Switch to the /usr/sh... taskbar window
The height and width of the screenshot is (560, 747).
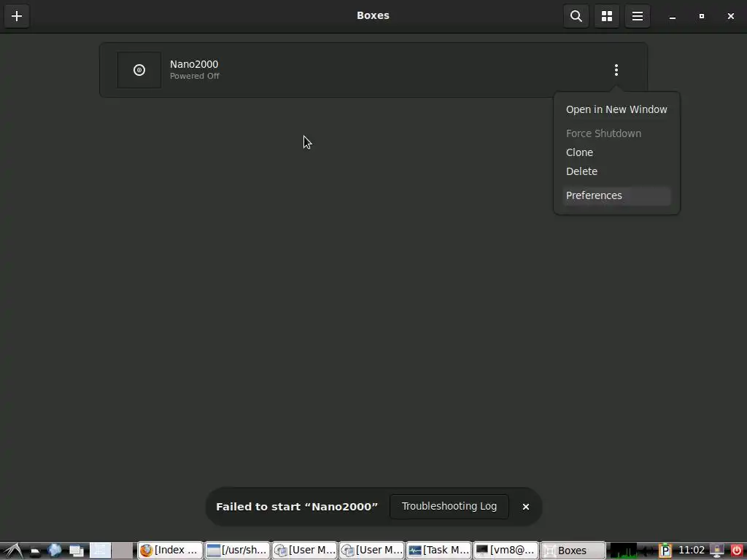(237, 551)
